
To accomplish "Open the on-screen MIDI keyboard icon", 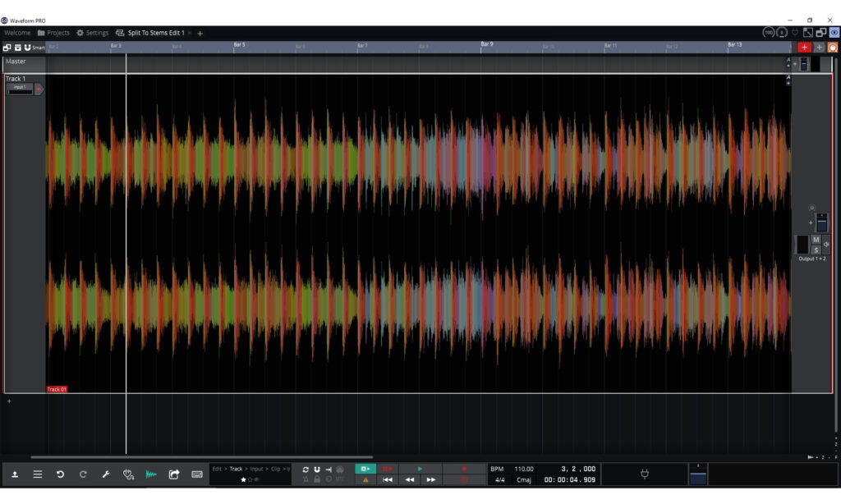I will tap(197, 474).
